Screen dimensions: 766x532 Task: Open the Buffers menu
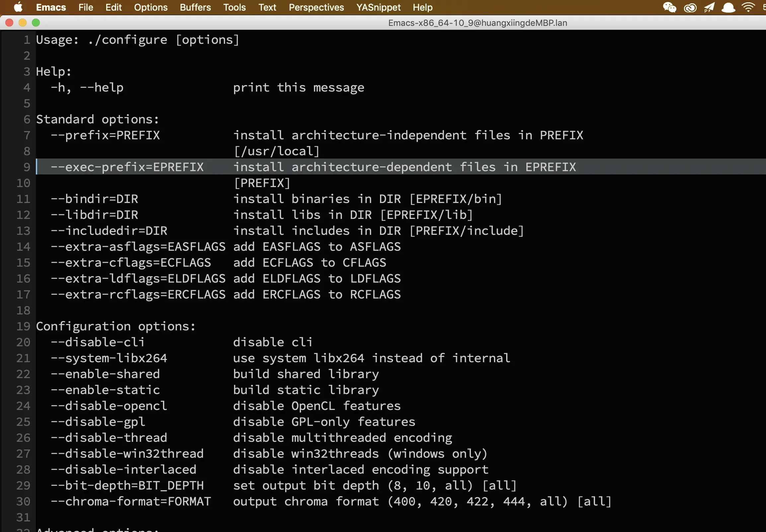(195, 7)
